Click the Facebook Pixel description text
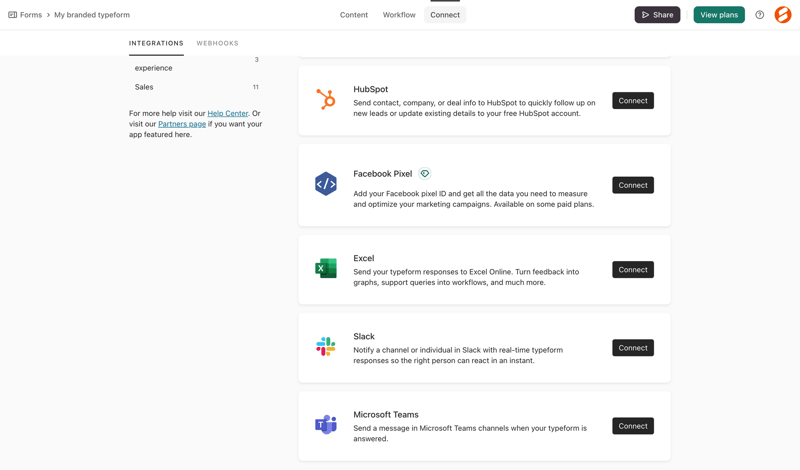 [473, 199]
